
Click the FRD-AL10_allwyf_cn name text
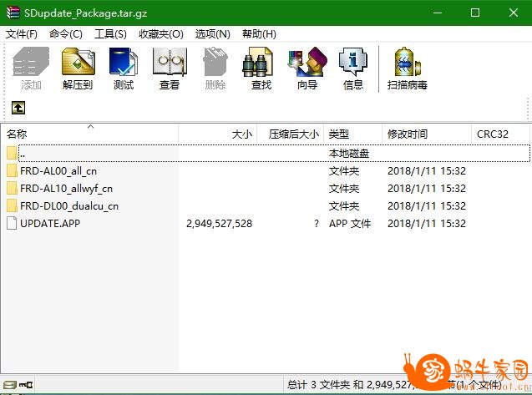pyautogui.click(x=67, y=189)
